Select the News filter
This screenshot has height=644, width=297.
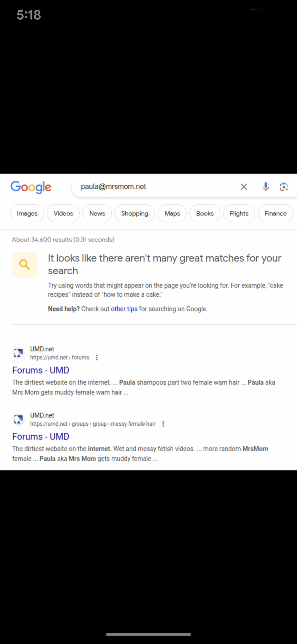(x=97, y=213)
